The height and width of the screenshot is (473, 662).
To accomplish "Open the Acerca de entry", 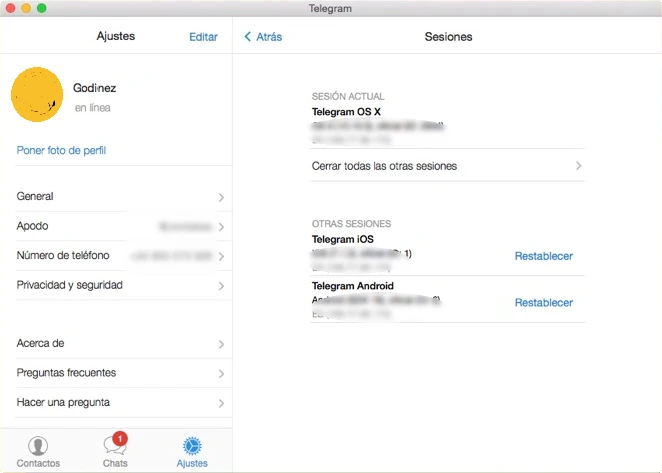I will 123,343.
